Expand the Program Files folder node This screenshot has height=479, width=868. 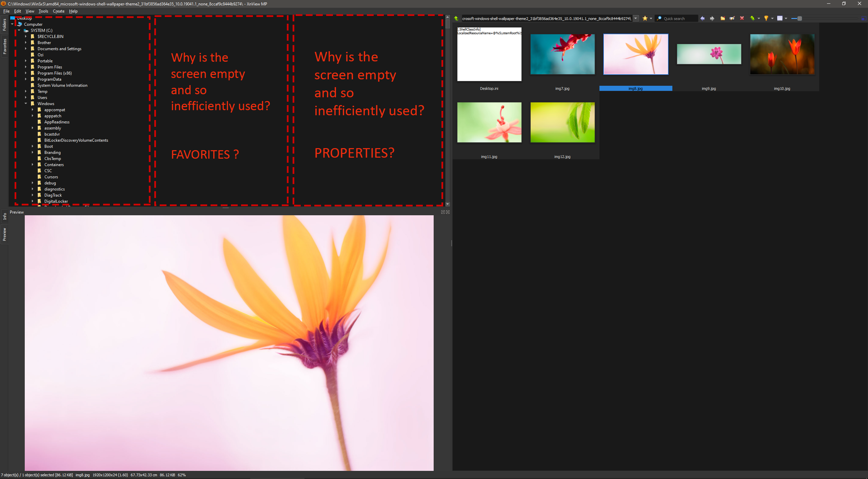tap(26, 67)
